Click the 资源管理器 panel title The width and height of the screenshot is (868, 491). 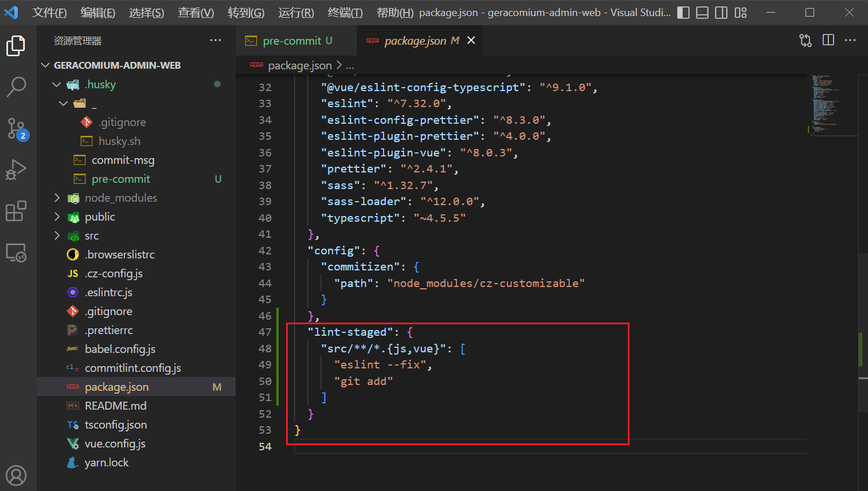coord(77,41)
